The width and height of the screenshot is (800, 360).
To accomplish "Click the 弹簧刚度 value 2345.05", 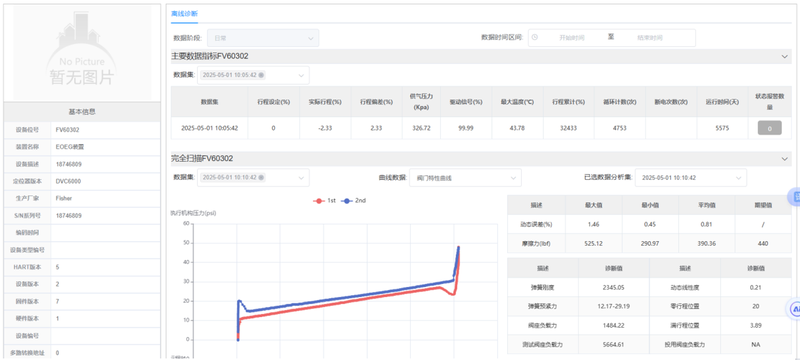I will pos(614,287).
